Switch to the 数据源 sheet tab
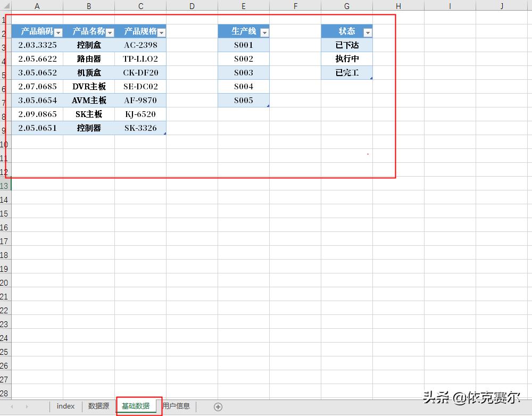Image resolution: width=532 pixels, height=416 pixels. point(98,406)
